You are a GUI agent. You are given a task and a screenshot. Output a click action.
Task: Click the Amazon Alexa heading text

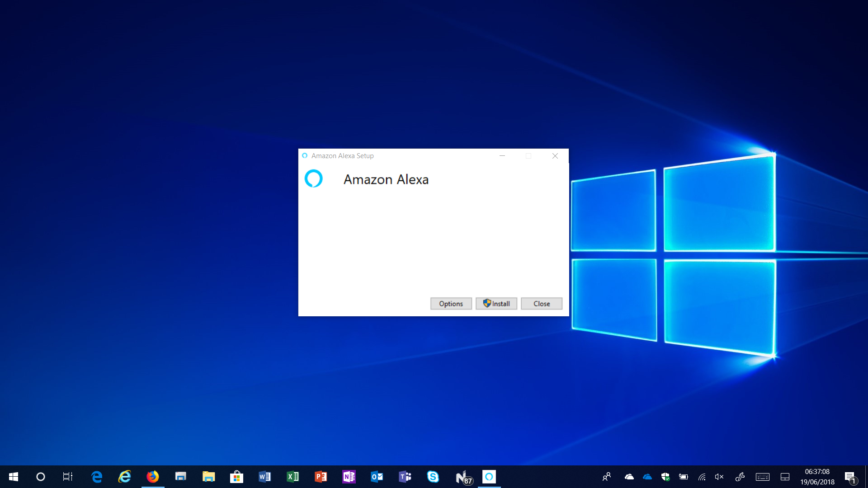tap(386, 179)
